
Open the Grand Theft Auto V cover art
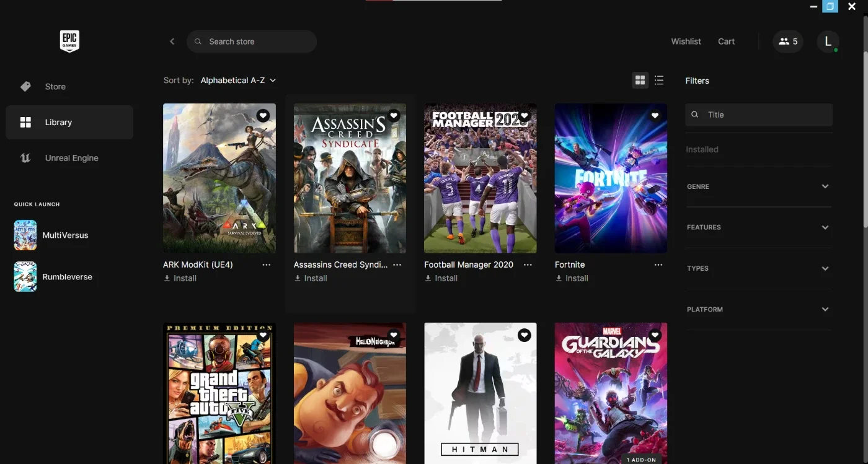tap(219, 393)
